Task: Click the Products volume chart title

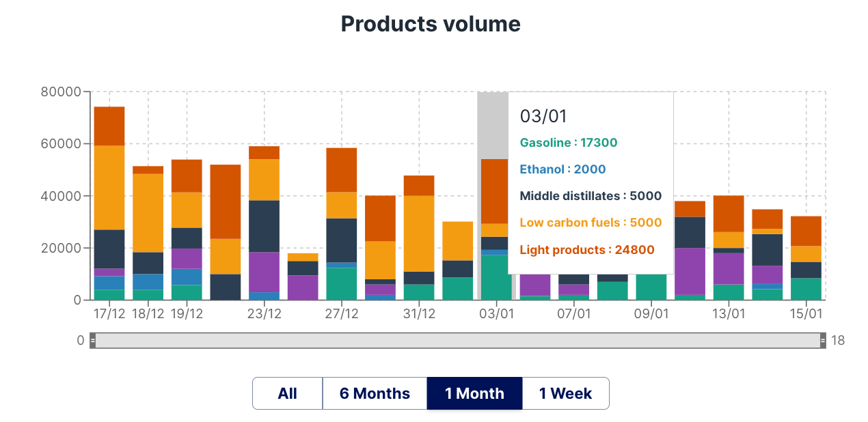Action: coord(431,24)
